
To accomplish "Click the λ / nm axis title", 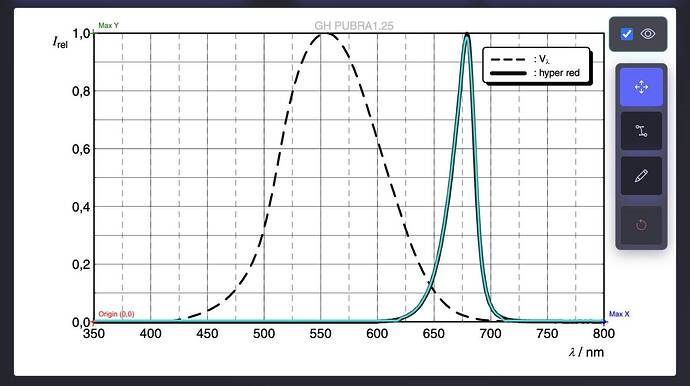I will 586,352.
